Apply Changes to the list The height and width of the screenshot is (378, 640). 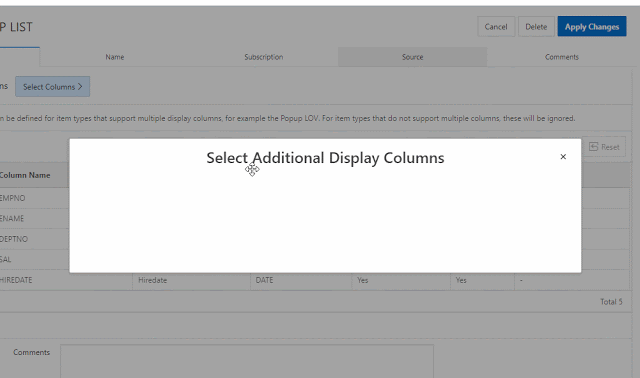[592, 27]
